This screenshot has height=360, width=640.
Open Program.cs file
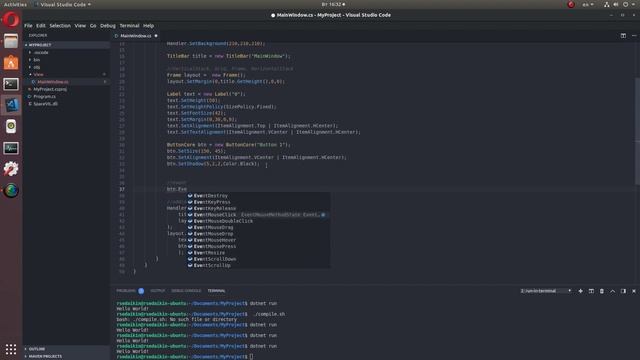[x=44, y=97]
